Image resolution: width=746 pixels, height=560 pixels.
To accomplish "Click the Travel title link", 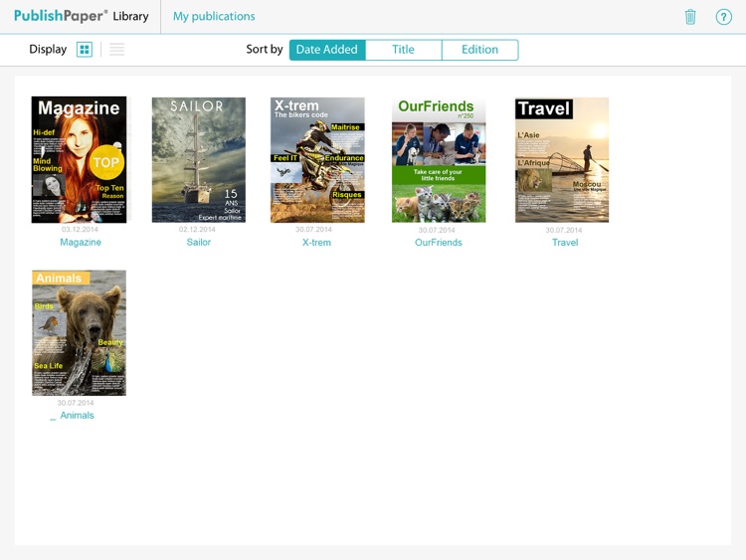I will coord(565,243).
